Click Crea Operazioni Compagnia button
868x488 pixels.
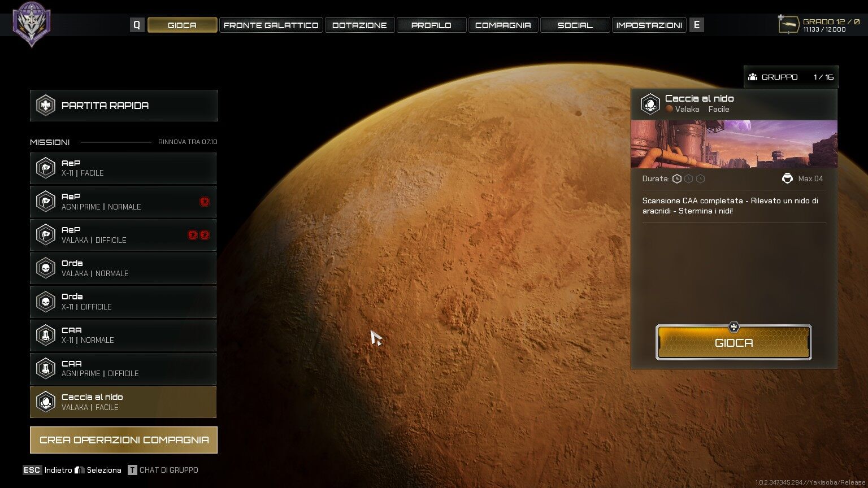point(124,440)
